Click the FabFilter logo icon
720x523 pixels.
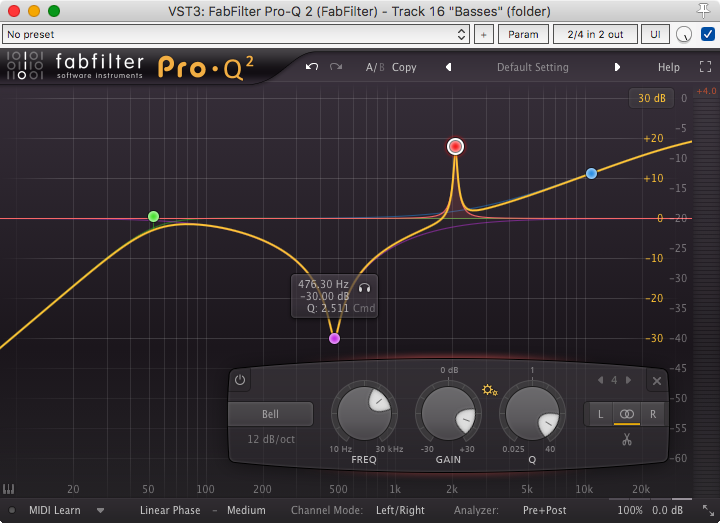25,66
